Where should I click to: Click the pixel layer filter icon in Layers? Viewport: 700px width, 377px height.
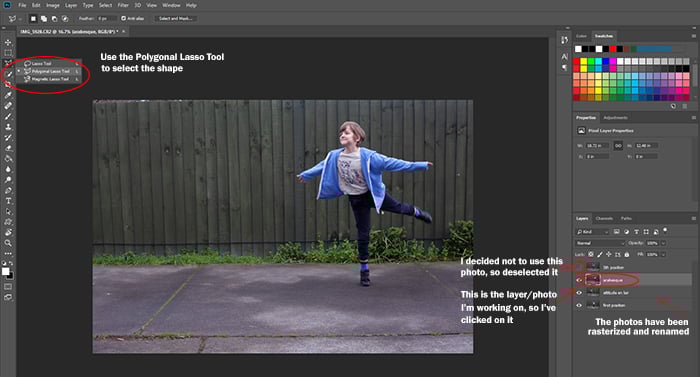(617, 232)
